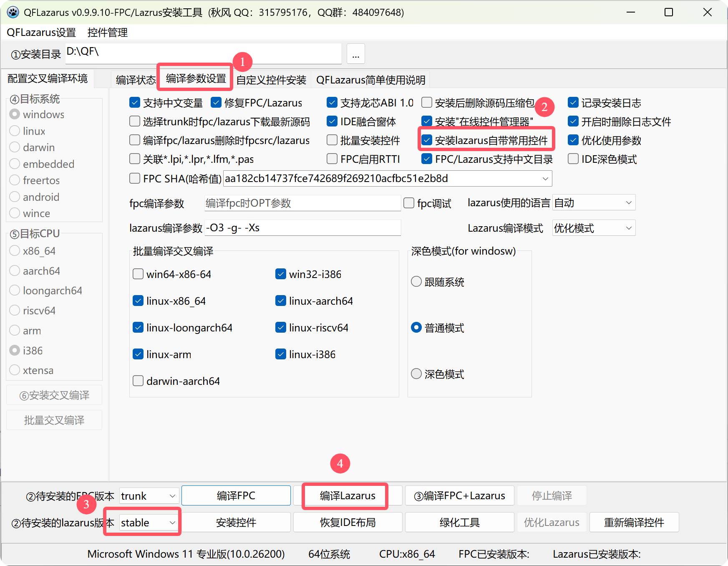Click the QFLazarus paw logo icon
728x566 pixels.
click(x=13, y=13)
